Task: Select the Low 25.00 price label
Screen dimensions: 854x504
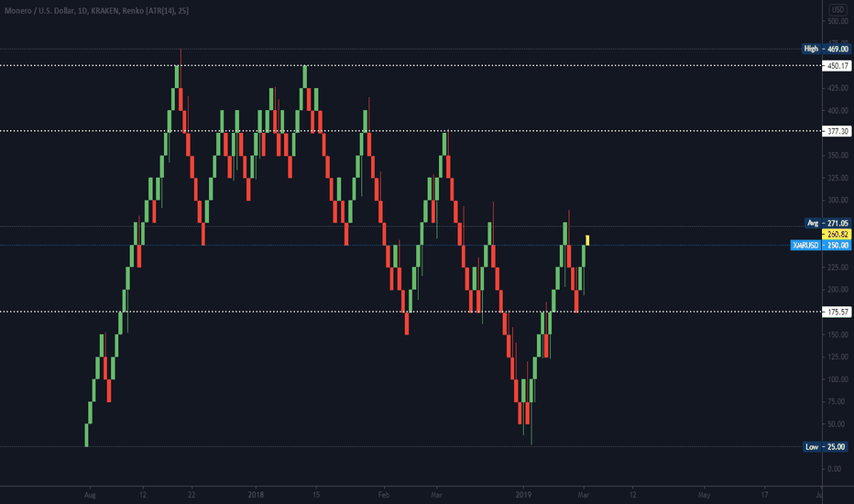Action: click(x=827, y=447)
